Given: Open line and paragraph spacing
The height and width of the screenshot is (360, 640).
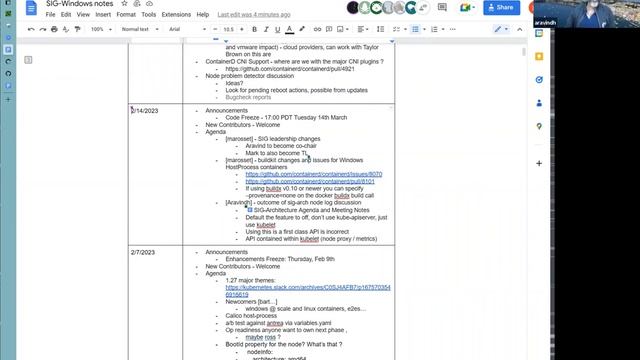Looking at the screenshot, I should click(380, 29).
